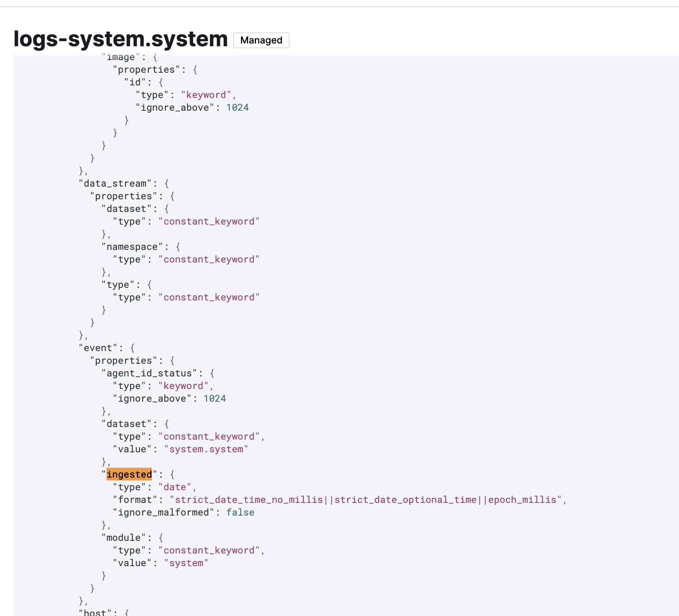Viewport: 679px width, 616px height.
Task: Click "constant_keyword" value under namespace
Action: (209, 259)
